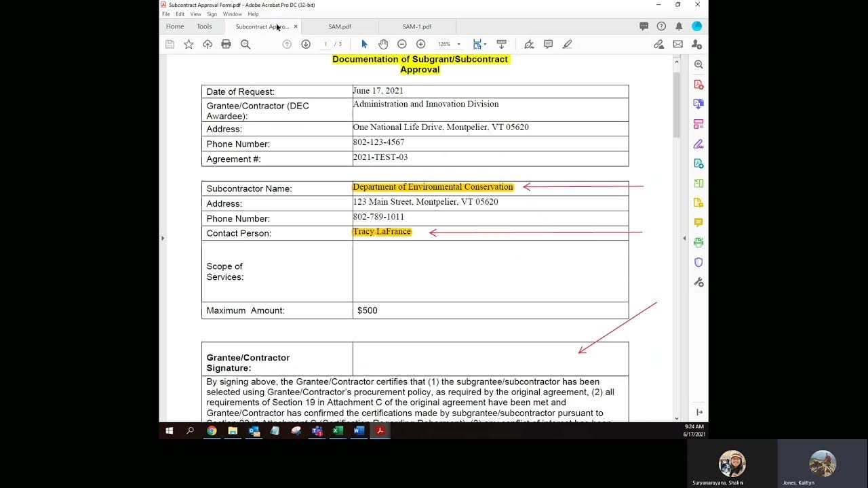Open Fill & Sign in right sidebar
The image size is (868, 488).
(698, 144)
